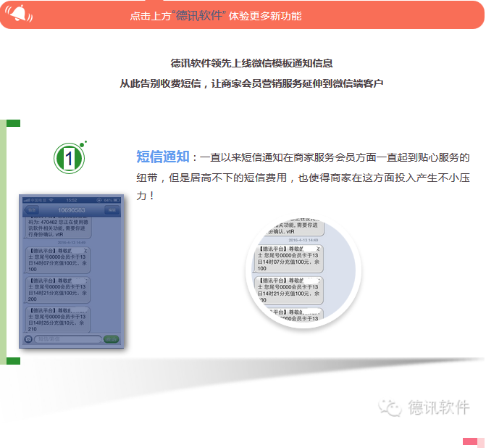The image size is (486, 448).
Task: Tap the back button in the phone's SMS header
Action: [x=32, y=210]
